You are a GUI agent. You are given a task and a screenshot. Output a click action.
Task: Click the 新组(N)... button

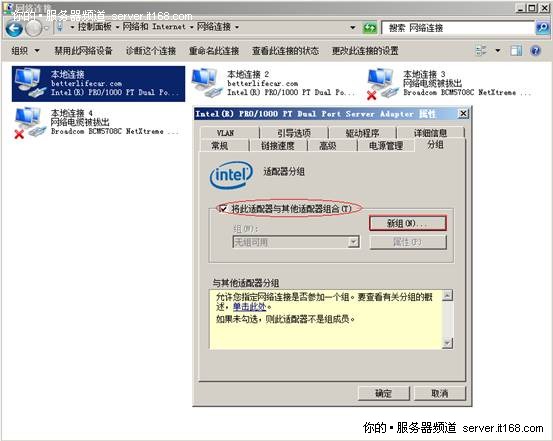point(408,223)
